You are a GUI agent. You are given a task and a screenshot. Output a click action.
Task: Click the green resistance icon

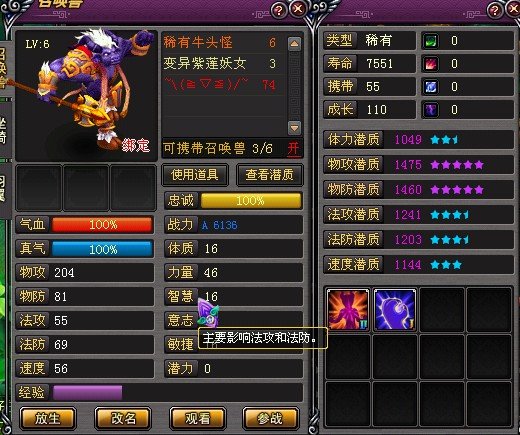(x=430, y=41)
